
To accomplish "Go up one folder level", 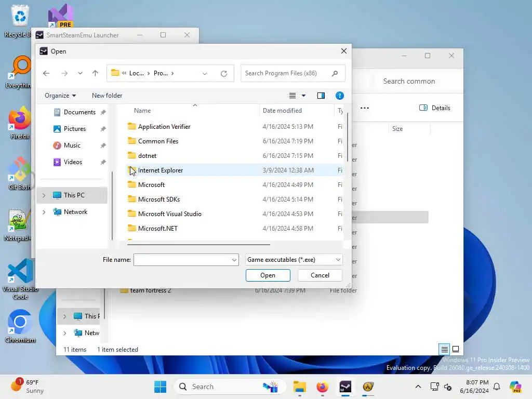I will coord(96,73).
